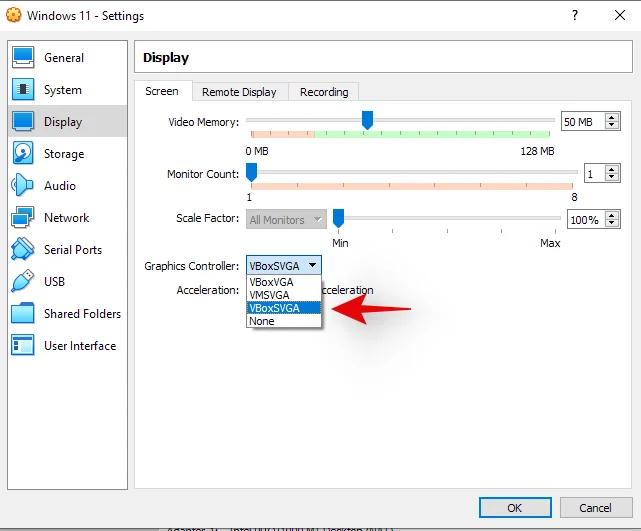Increase Video Memory with up stepper
This screenshot has width=641, height=531.
612,118
